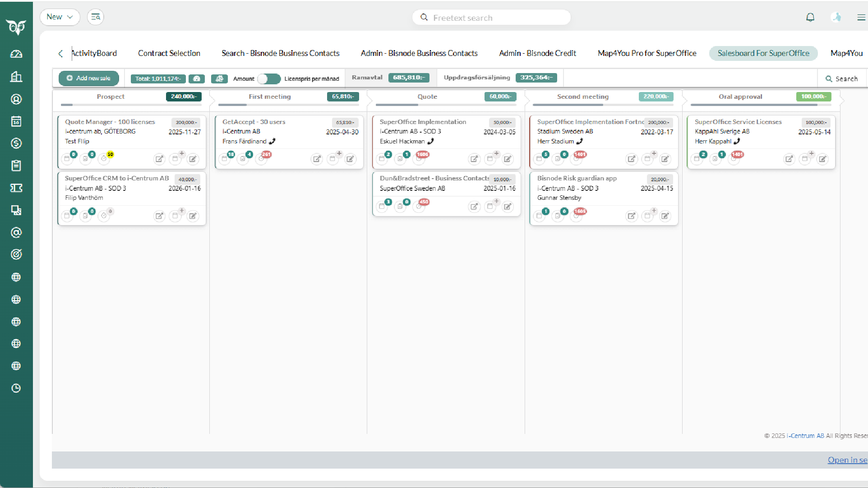Image resolution: width=868 pixels, height=488 pixels.
Task: Click the Second meeting 220,000 amount badge
Action: pyautogui.click(x=656, y=97)
